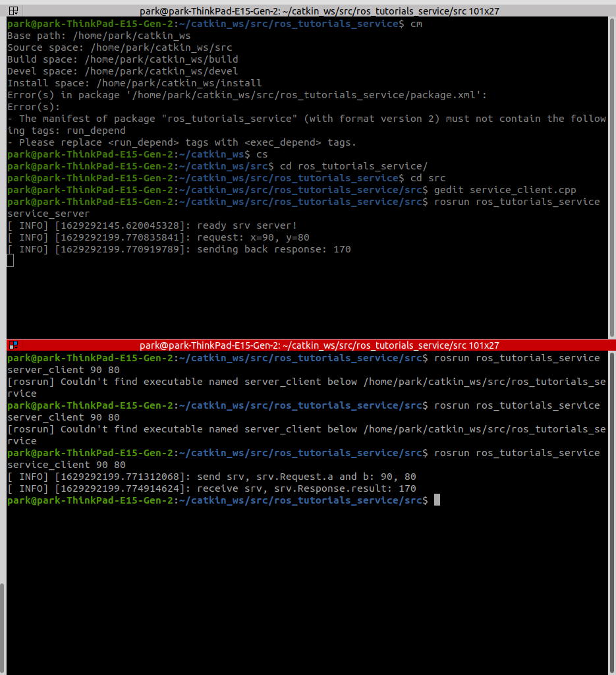Click the 'cm' command on the top pane's first line
The image size is (616, 675).
(x=416, y=24)
